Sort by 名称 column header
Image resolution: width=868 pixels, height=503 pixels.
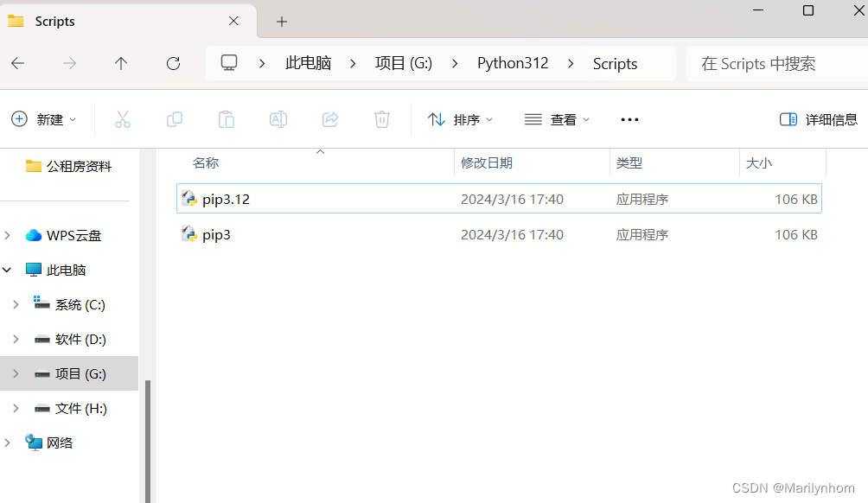tap(206, 162)
